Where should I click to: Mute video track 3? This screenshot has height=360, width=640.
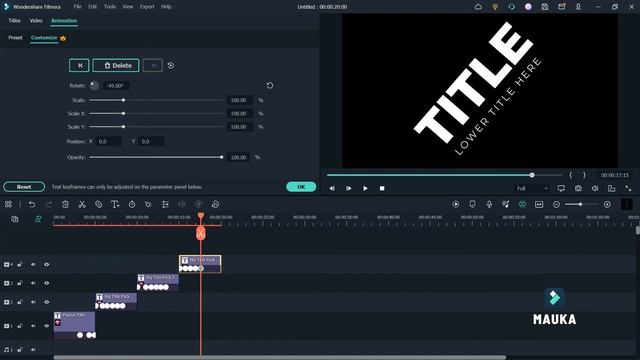[x=33, y=283]
